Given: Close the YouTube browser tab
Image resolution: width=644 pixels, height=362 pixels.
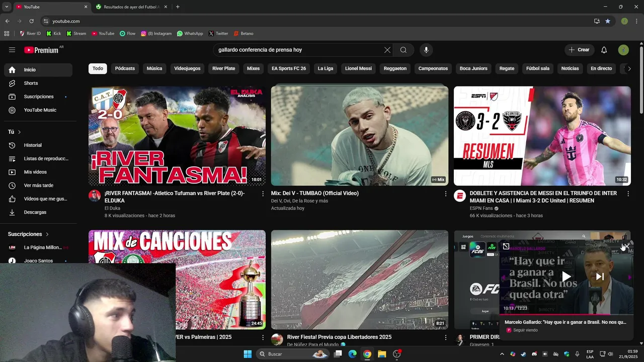Looking at the screenshot, I should [x=86, y=7].
